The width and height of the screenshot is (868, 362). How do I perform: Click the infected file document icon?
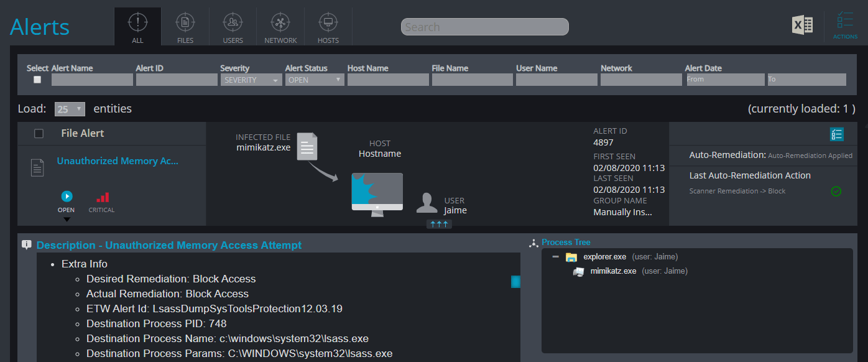click(307, 147)
